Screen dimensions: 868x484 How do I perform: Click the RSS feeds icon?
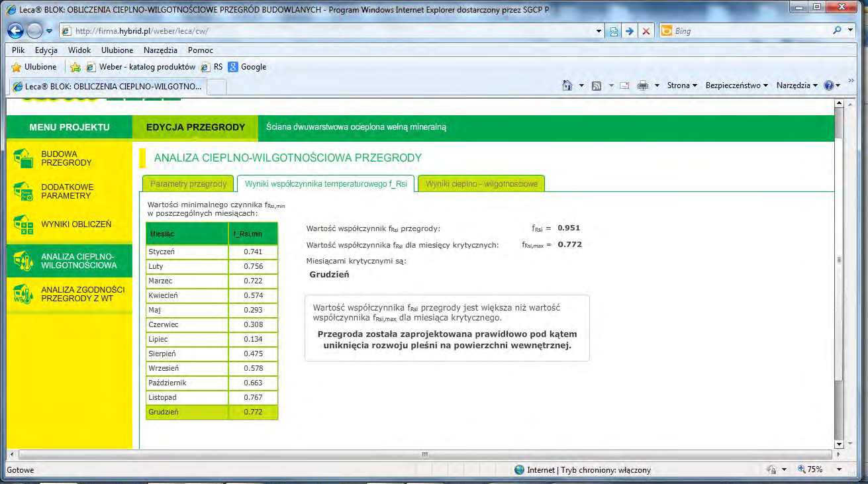point(597,85)
